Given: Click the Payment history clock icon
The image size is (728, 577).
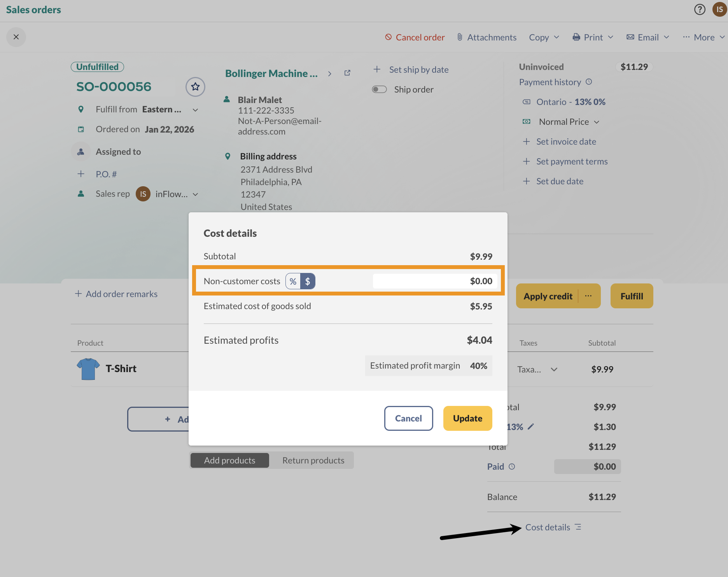Looking at the screenshot, I should (589, 82).
